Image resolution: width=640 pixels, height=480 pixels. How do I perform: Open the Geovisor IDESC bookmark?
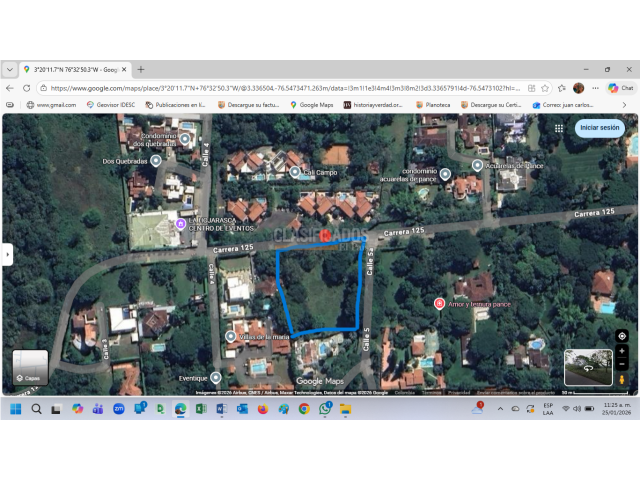[x=111, y=105]
